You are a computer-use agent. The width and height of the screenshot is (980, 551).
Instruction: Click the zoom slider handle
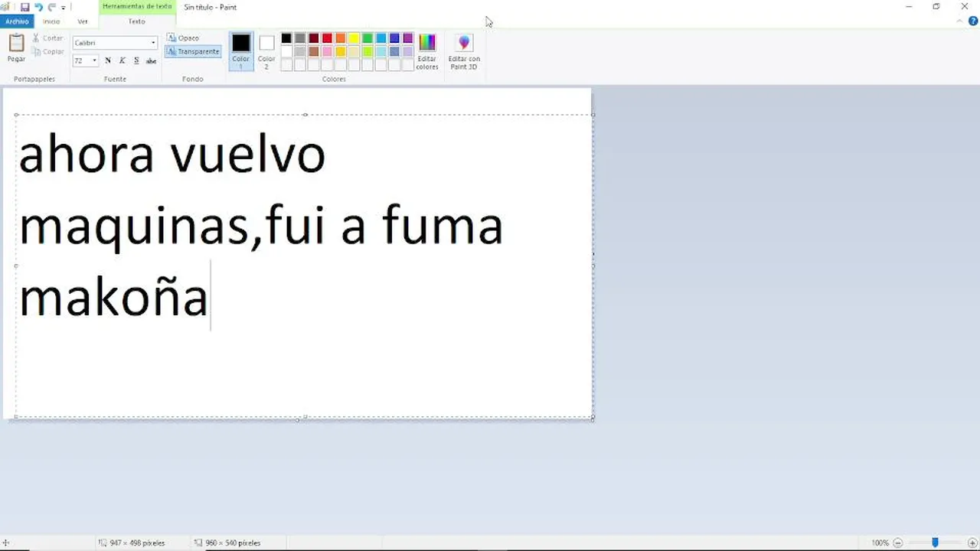pyautogui.click(x=935, y=543)
